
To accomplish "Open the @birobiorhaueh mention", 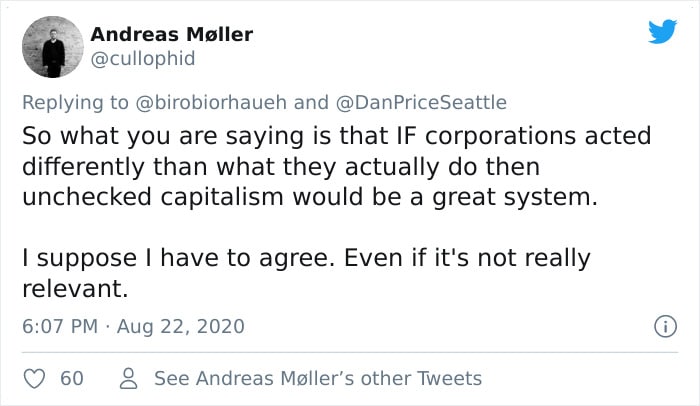I will pos(211,102).
